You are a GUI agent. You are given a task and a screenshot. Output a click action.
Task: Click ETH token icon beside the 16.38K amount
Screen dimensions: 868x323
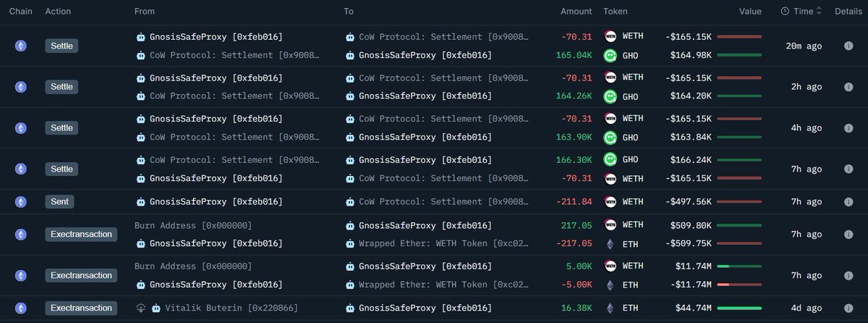610,308
